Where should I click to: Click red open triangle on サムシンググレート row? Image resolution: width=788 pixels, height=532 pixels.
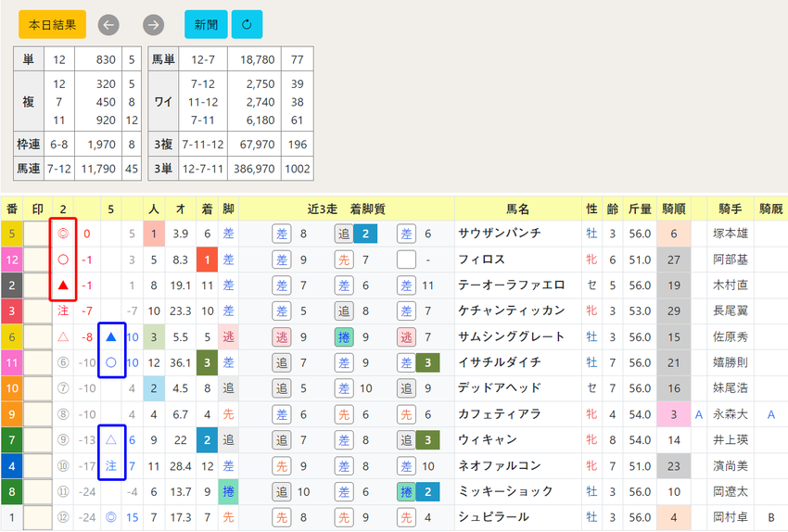[63, 337]
